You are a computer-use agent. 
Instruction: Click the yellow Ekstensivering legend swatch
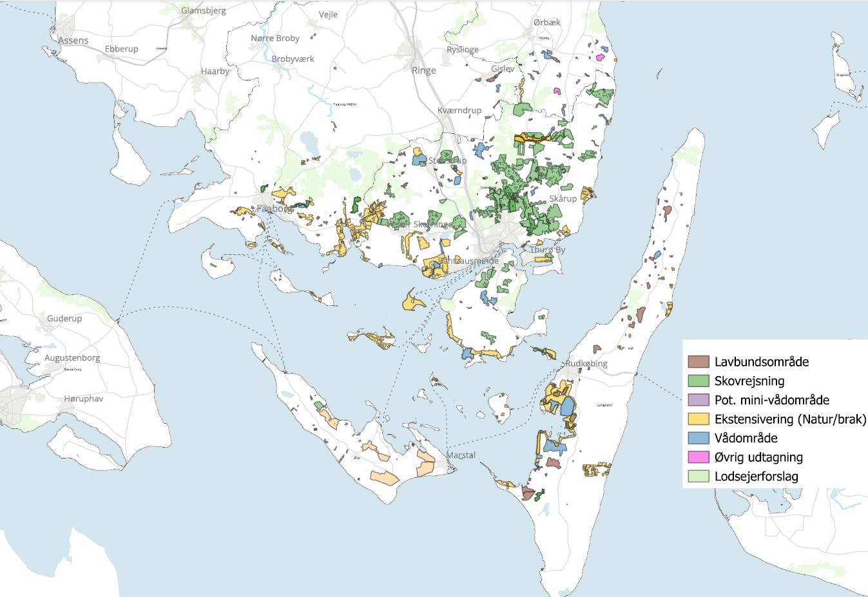tap(699, 419)
